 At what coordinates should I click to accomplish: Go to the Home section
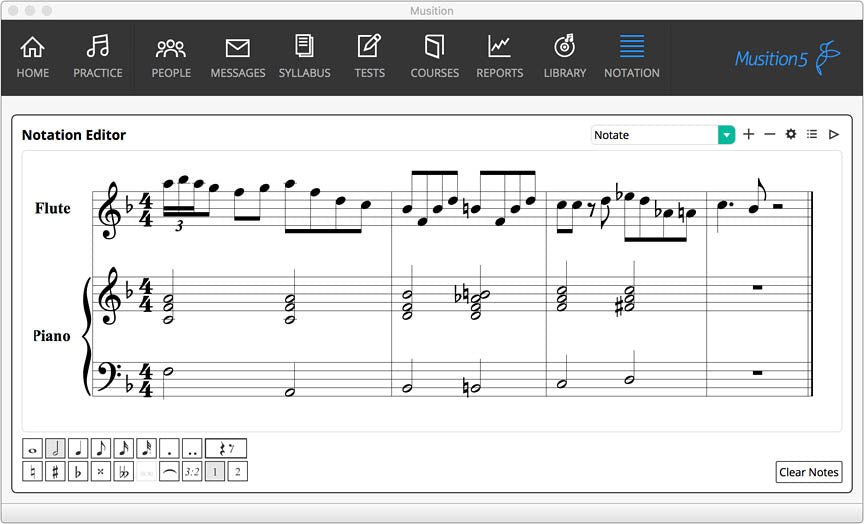click(33, 57)
